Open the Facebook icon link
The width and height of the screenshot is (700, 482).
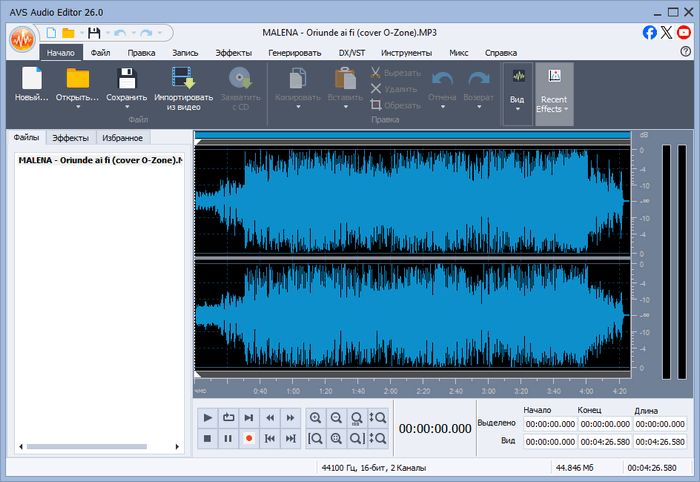(650, 32)
